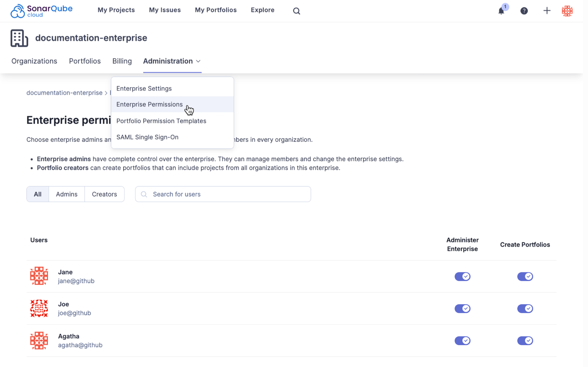Viewport: 588px width, 367px height.
Task: Select Portfolio Permission Templates from the menu
Action: click(x=161, y=121)
